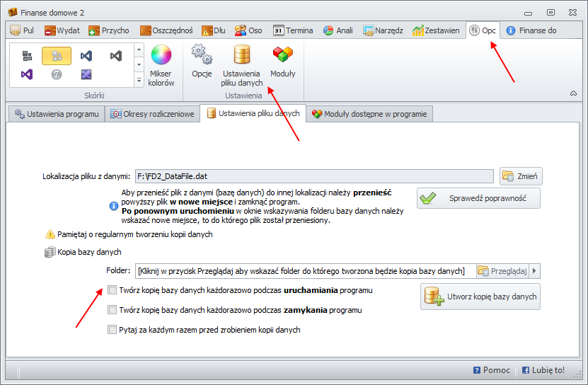Click the Zmień folder button

pos(521,176)
